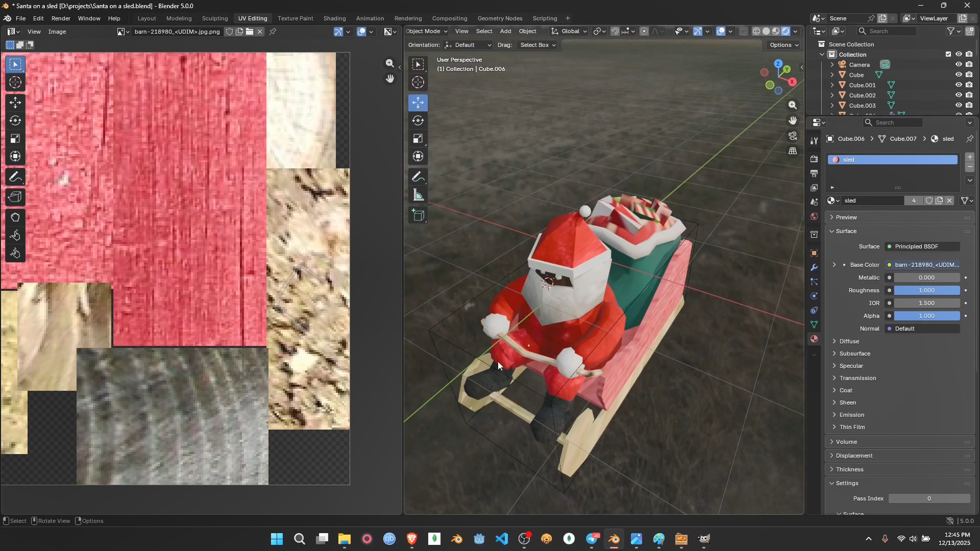Image resolution: width=980 pixels, height=551 pixels.
Task: Open the Image menu in the UV editor
Action: 57,32
